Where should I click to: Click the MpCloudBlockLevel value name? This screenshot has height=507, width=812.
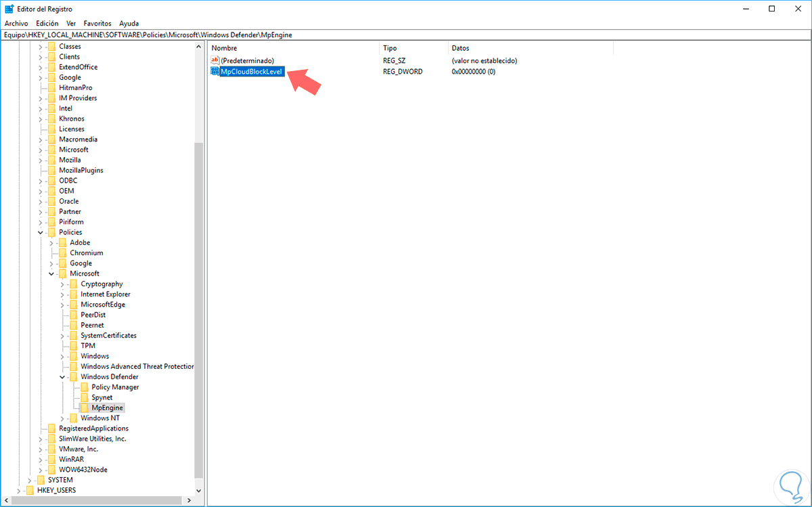[251, 71]
